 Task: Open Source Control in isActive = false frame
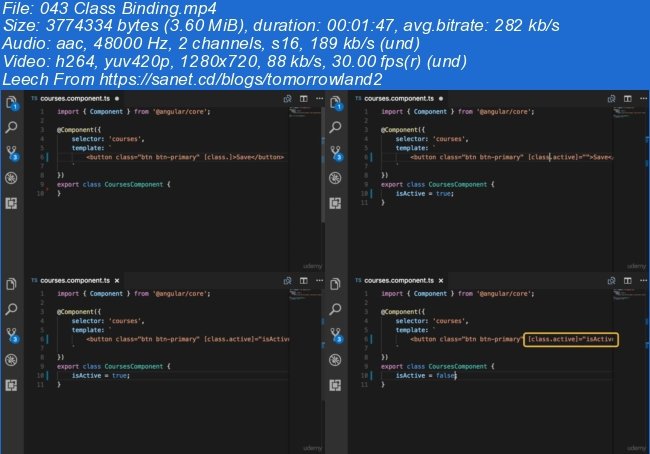[336, 335]
